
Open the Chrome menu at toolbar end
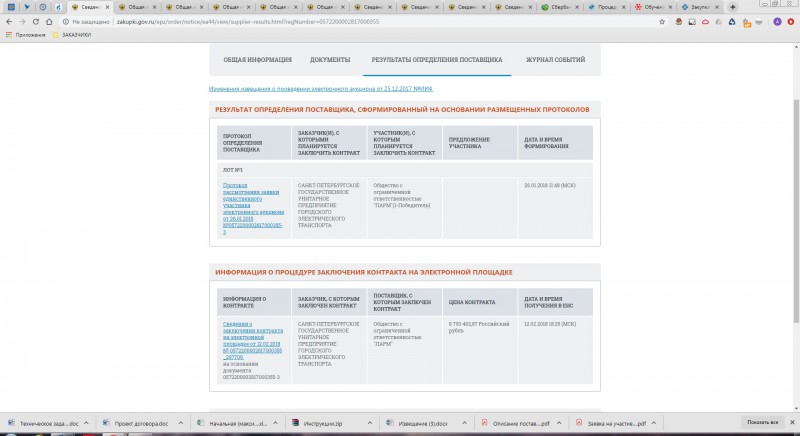point(791,22)
